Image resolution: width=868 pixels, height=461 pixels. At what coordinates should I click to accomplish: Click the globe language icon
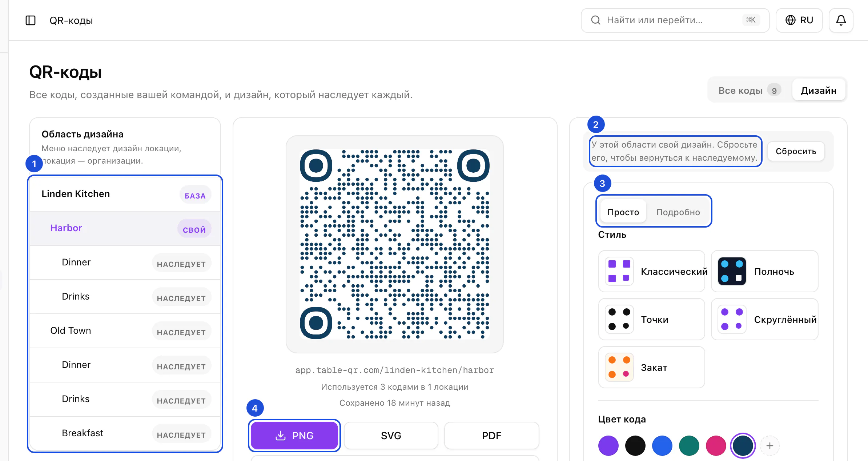click(790, 20)
